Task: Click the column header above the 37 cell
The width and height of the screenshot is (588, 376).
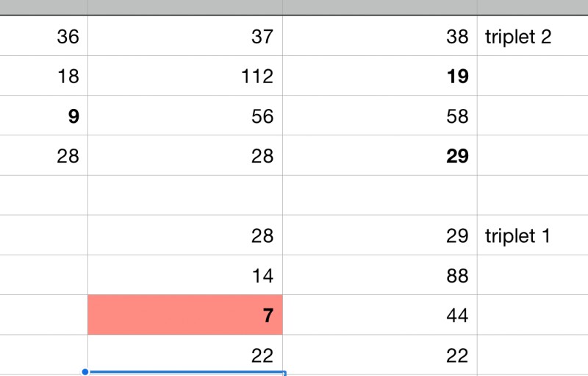Action: click(x=185, y=7)
